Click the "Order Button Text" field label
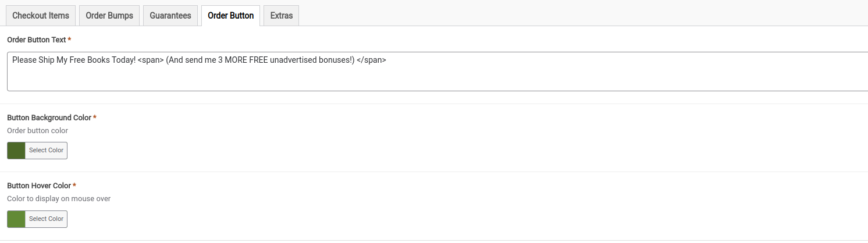Viewport: 868px width, 243px height. (x=37, y=40)
